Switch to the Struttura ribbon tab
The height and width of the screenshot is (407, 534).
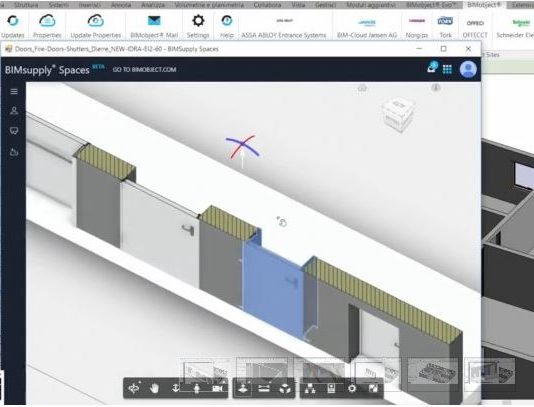click(26, 5)
